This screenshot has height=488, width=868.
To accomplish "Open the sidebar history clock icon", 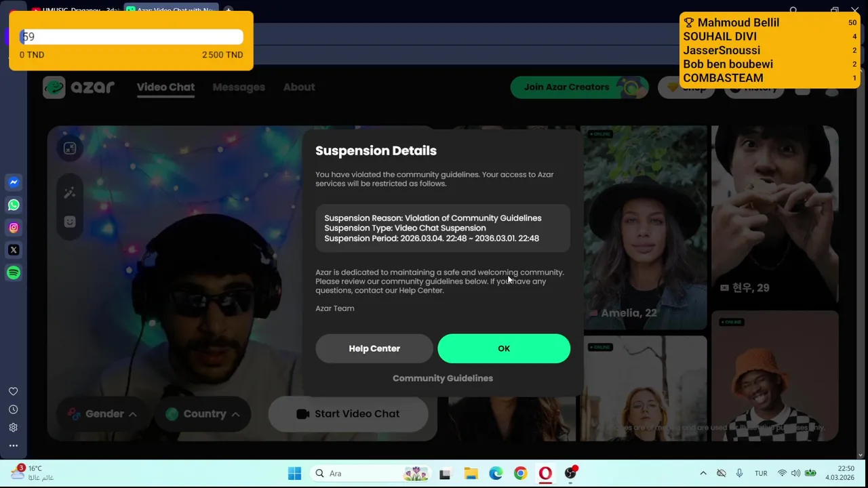I will [x=13, y=409].
